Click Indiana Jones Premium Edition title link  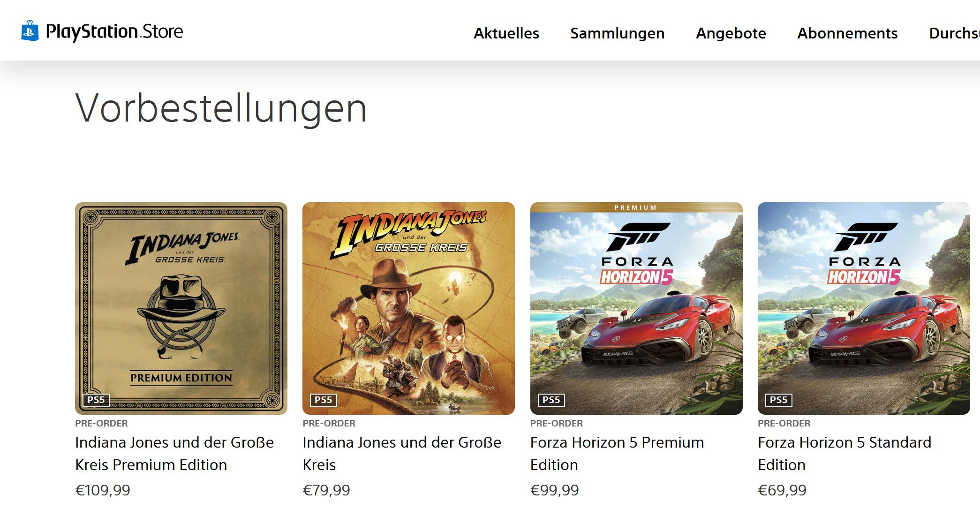[174, 454]
